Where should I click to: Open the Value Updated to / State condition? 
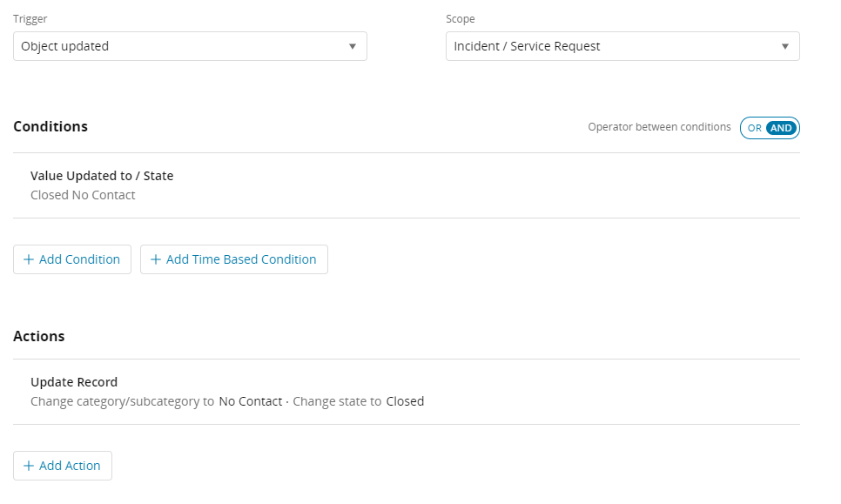pos(102,176)
